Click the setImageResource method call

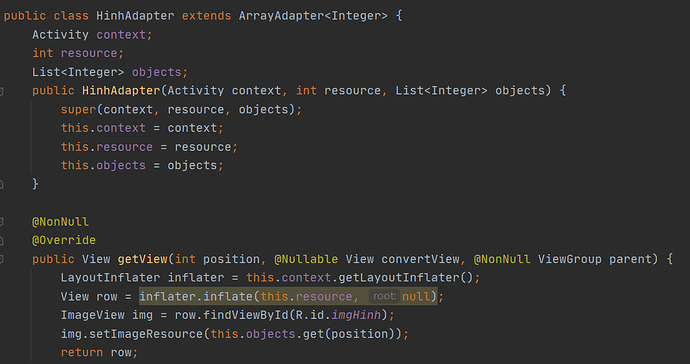(147, 334)
